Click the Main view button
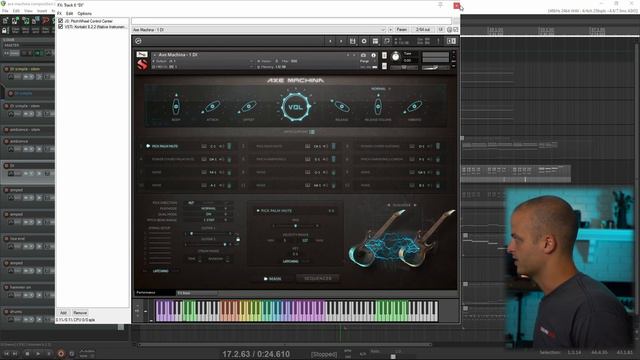The width and height of the screenshot is (640, 360). [x=272, y=279]
